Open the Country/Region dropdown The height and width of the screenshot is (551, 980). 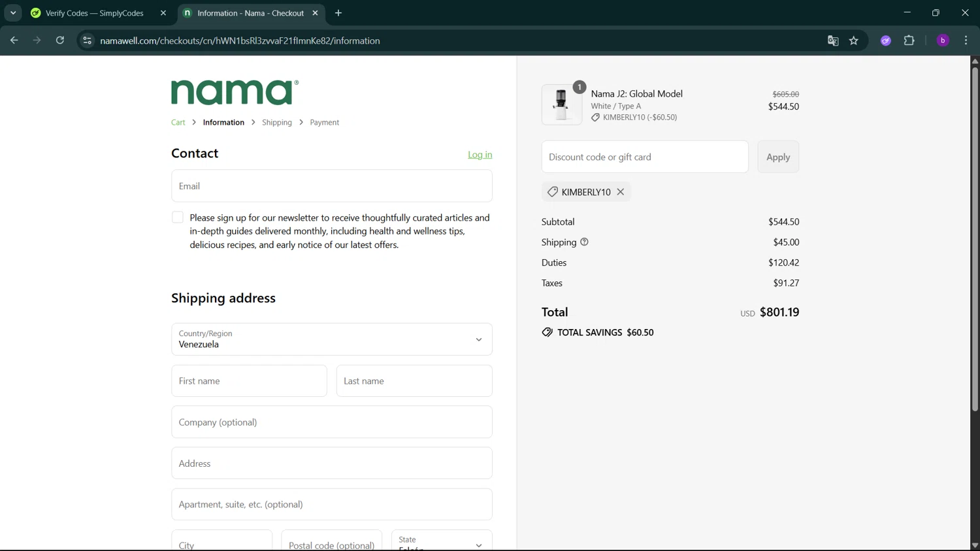[x=332, y=339]
